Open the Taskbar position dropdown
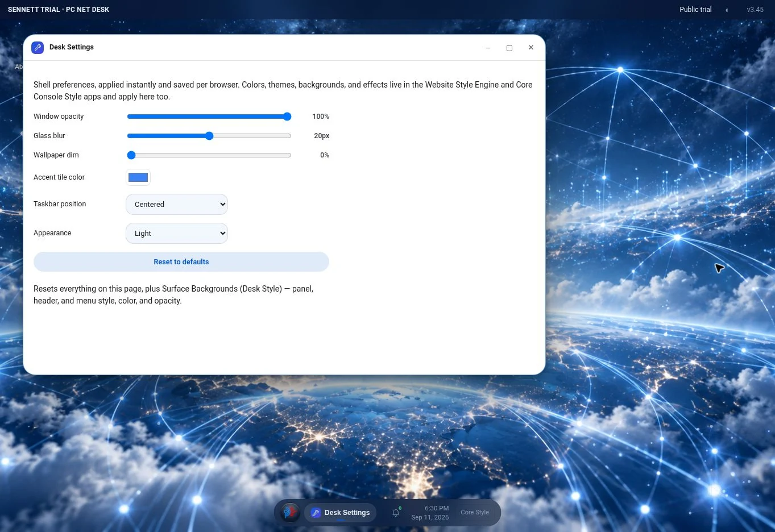 click(177, 204)
